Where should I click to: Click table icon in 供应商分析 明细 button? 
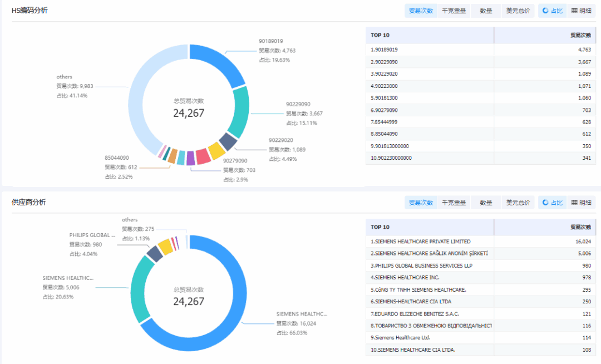click(575, 203)
